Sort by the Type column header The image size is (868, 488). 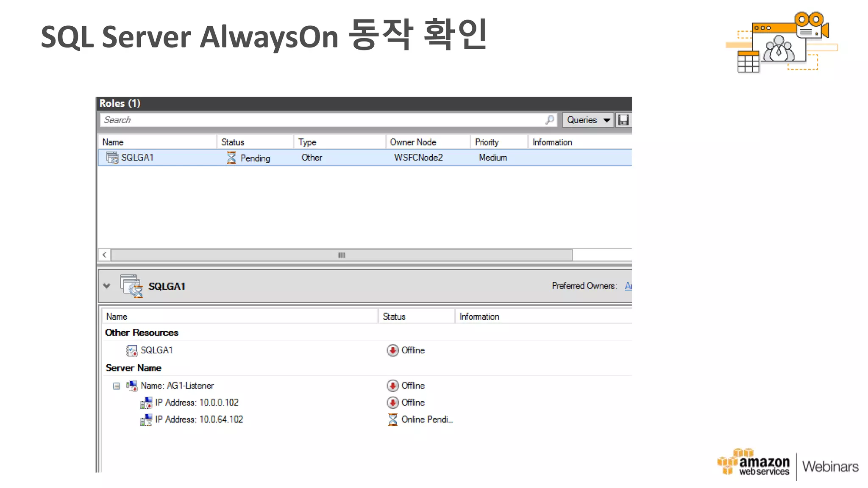[x=340, y=142]
